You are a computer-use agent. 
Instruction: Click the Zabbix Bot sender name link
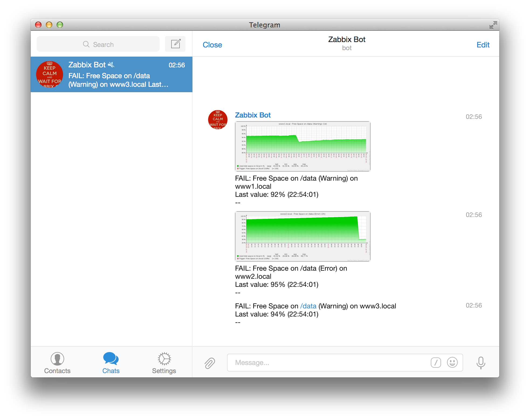[253, 115]
